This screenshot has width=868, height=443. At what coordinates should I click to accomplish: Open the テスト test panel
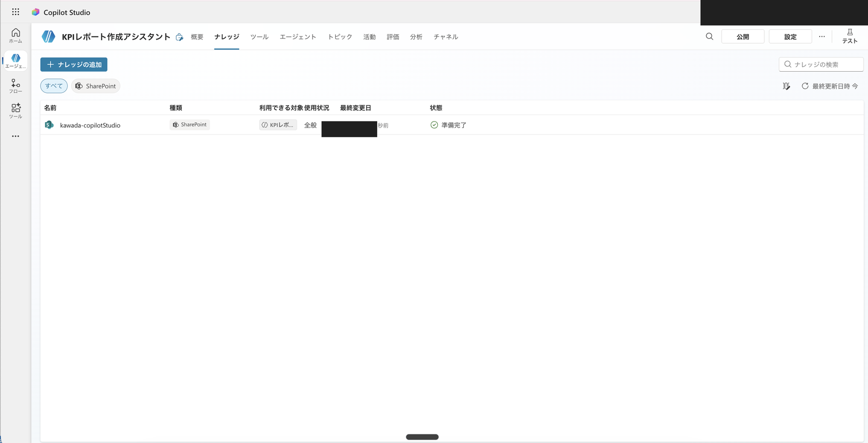point(850,36)
